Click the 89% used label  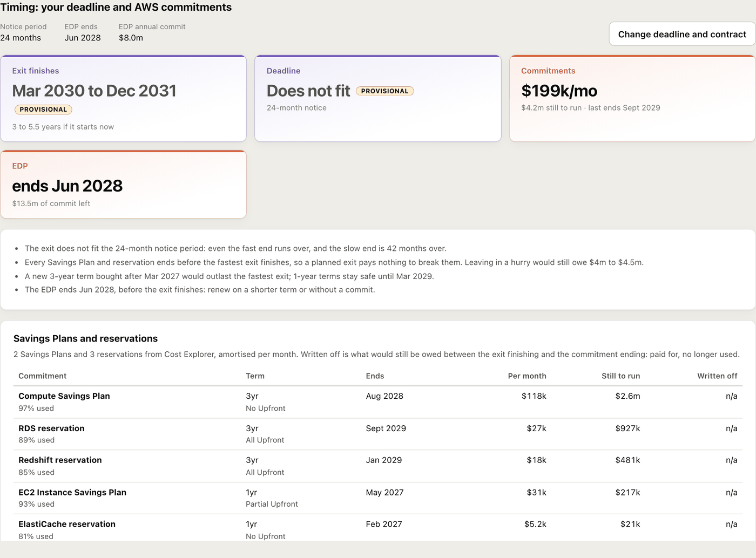[x=36, y=440]
